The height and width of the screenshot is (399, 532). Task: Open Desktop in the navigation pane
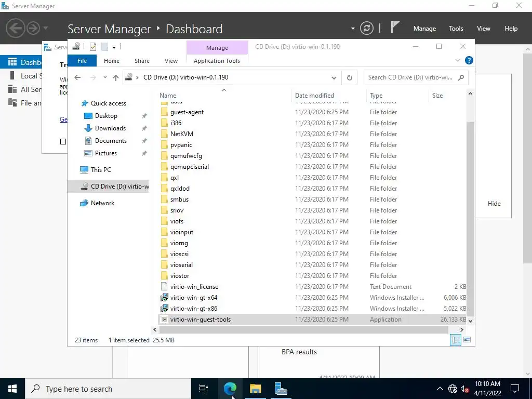coord(106,116)
